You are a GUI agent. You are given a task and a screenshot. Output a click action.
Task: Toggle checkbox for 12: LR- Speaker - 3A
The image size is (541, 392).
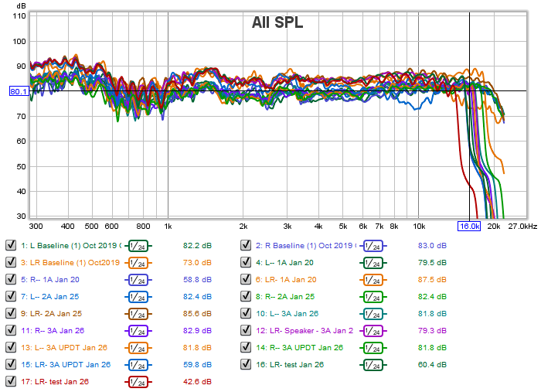[x=246, y=330]
